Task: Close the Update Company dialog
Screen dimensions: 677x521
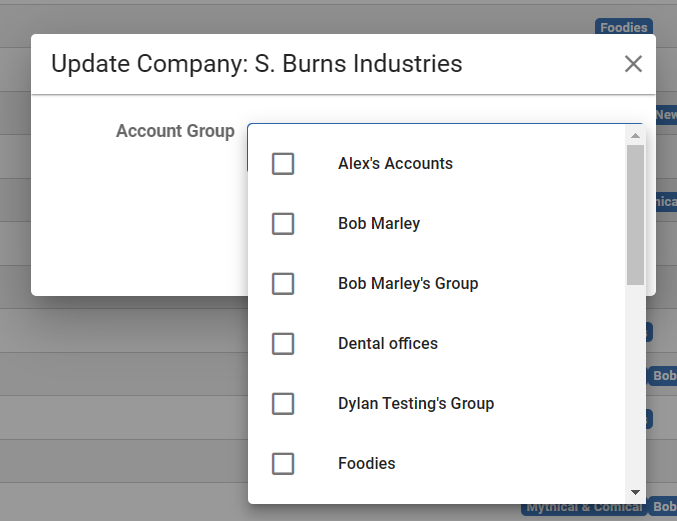Action: 633,64
